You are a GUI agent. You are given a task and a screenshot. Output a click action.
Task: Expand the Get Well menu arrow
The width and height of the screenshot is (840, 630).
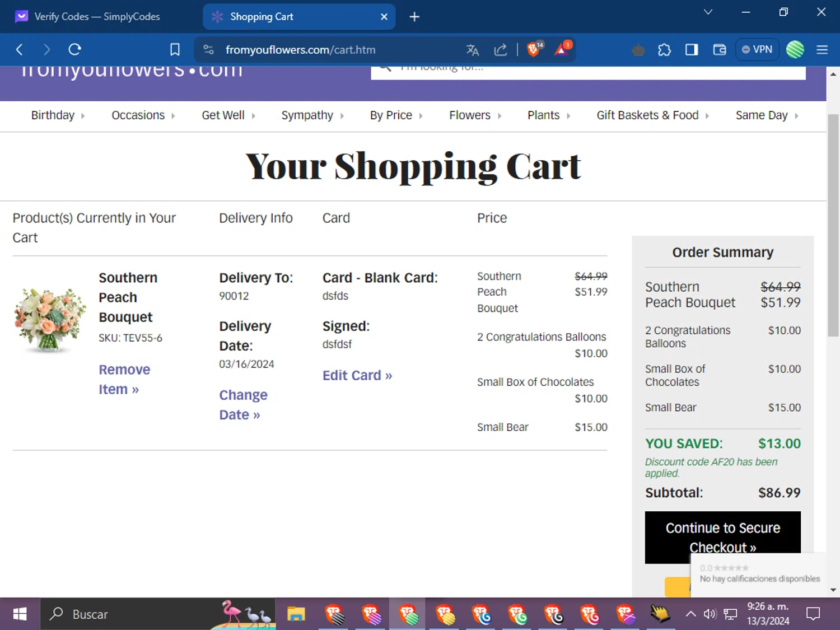[253, 116]
